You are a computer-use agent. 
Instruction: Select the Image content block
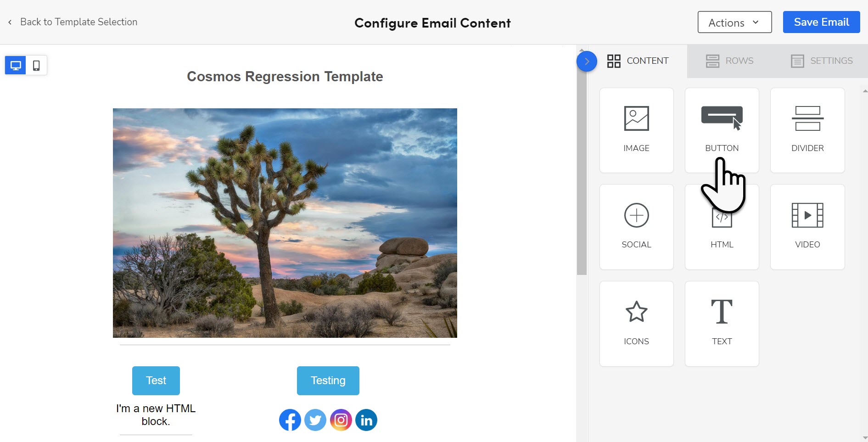[636, 130]
